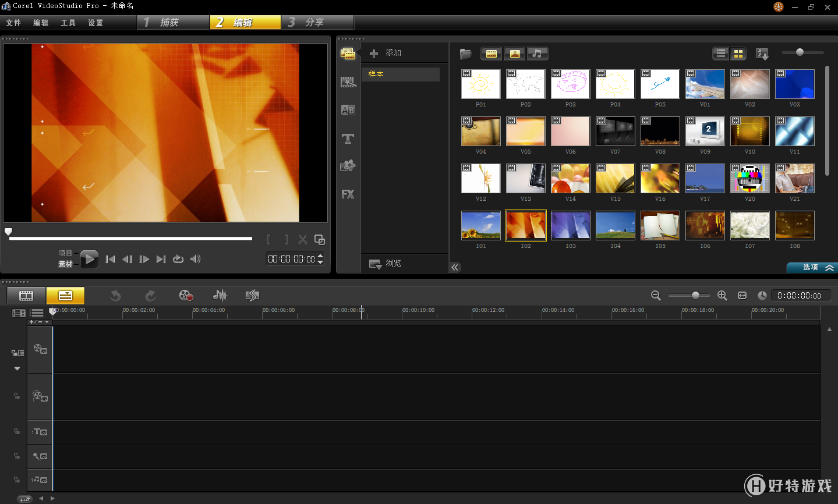Switch library to thumbnail view
Screen dimensions: 838x504
pyautogui.click(x=738, y=54)
